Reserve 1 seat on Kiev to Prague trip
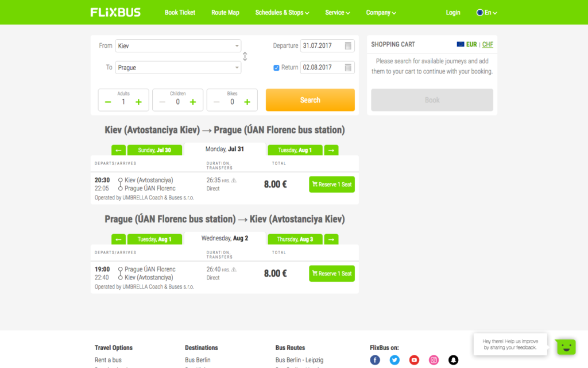Viewport: 588px width, 368px height. click(x=331, y=185)
